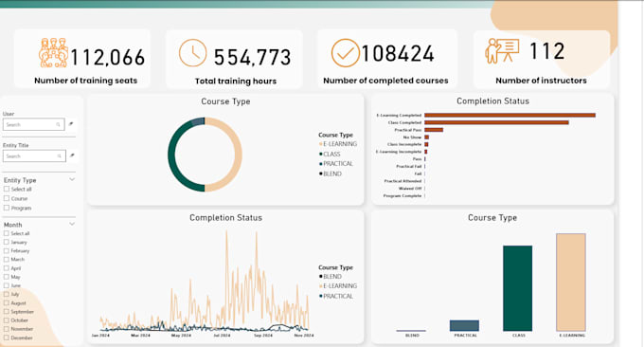Tick the September checkbox
This screenshot has width=644, height=347.
(7, 311)
